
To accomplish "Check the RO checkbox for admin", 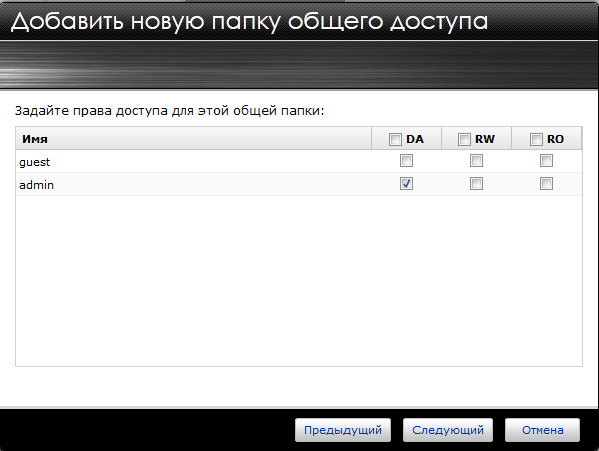I will coord(546,184).
